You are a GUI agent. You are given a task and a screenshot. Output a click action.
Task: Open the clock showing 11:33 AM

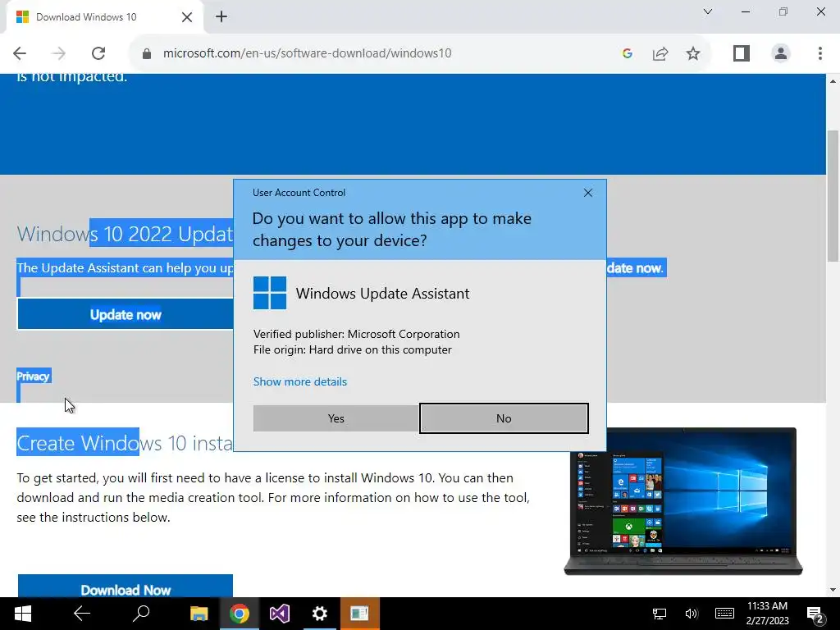pyautogui.click(x=767, y=614)
